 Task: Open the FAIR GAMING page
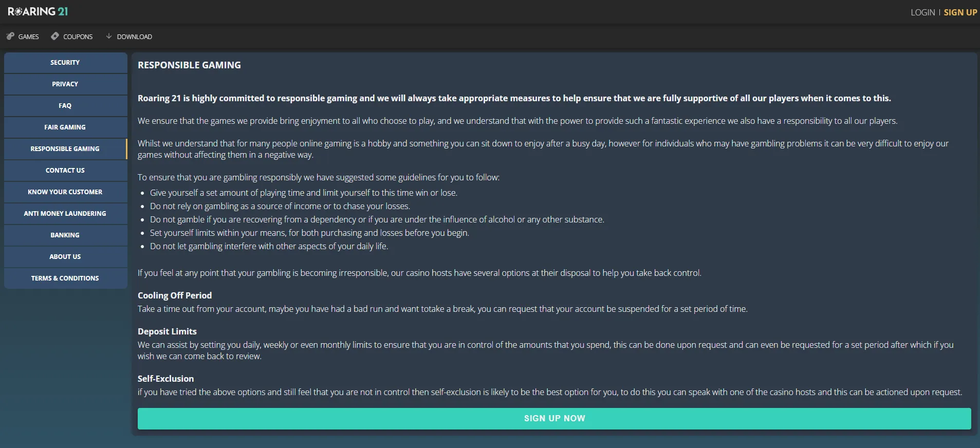click(65, 127)
